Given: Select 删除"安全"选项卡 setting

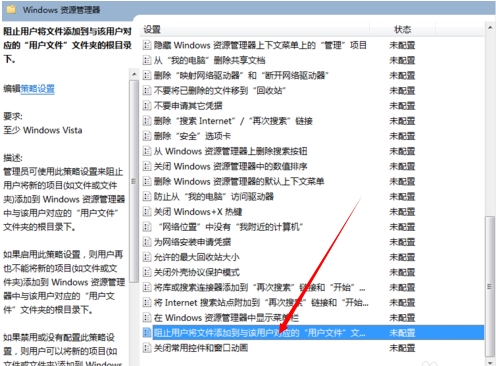Looking at the screenshot, I should click(x=192, y=136).
